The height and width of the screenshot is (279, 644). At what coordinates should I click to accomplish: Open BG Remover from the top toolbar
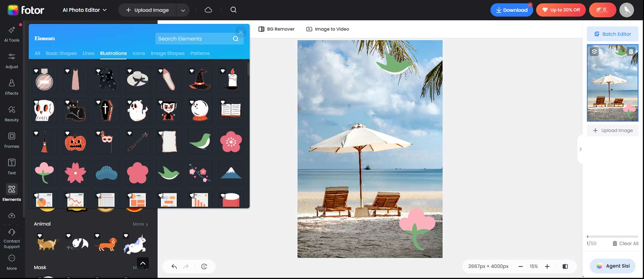(277, 29)
